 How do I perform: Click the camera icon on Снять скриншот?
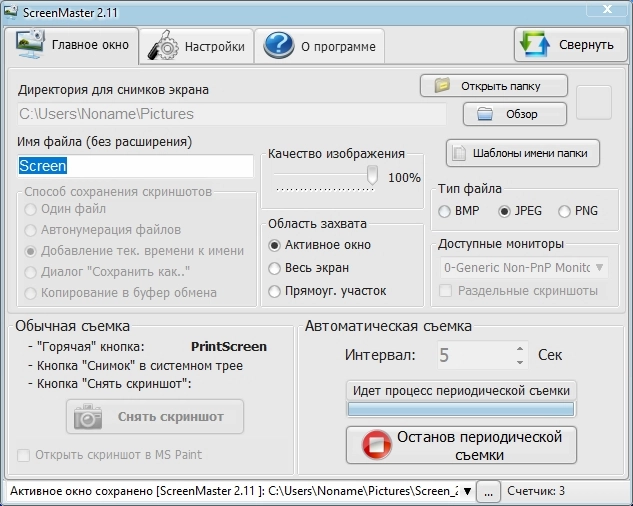(x=88, y=416)
